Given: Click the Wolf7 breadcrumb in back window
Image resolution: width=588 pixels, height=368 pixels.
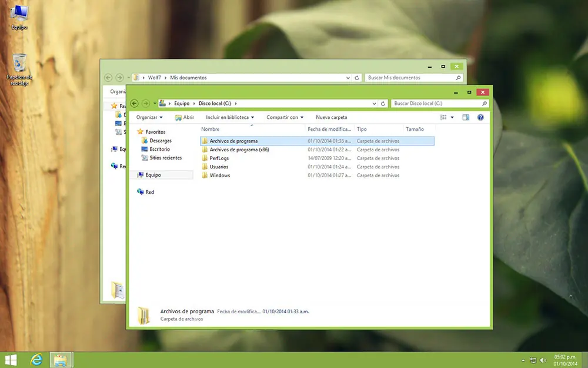Looking at the screenshot, I should [x=154, y=78].
